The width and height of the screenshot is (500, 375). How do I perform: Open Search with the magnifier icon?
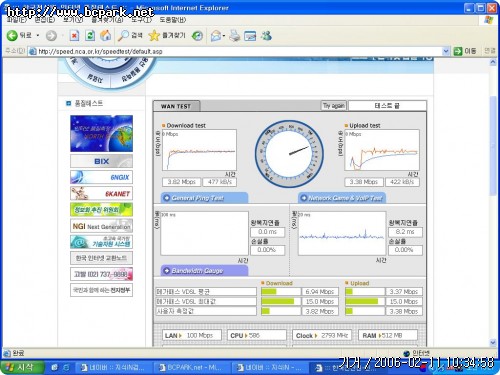123,35
